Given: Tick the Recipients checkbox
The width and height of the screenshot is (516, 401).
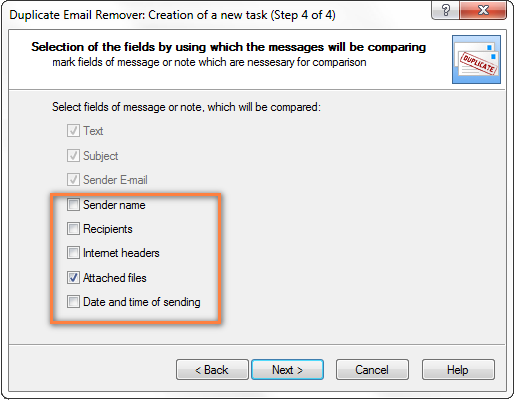Looking at the screenshot, I should click(x=73, y=229).
